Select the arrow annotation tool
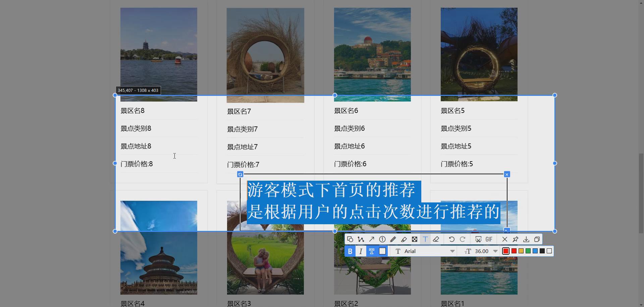Image resolution: width=644 pixels, height=307 pixels. [372, 239]
